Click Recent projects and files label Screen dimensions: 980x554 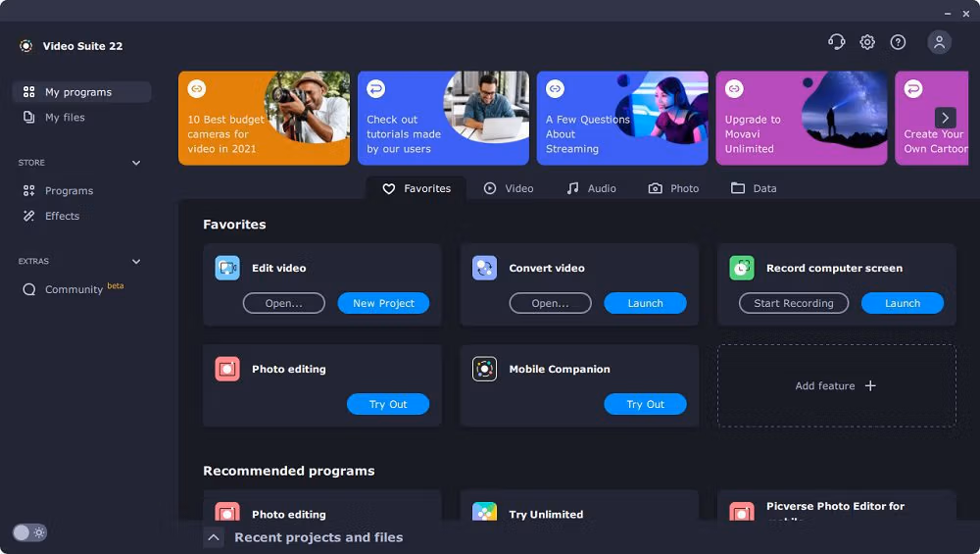318,537
